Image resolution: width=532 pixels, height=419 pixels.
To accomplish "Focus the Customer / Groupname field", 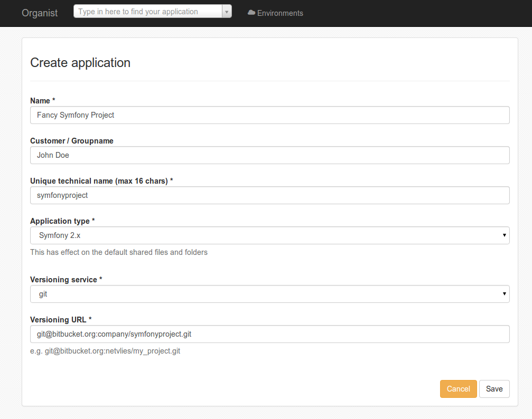I will click(x=270, y=155).
